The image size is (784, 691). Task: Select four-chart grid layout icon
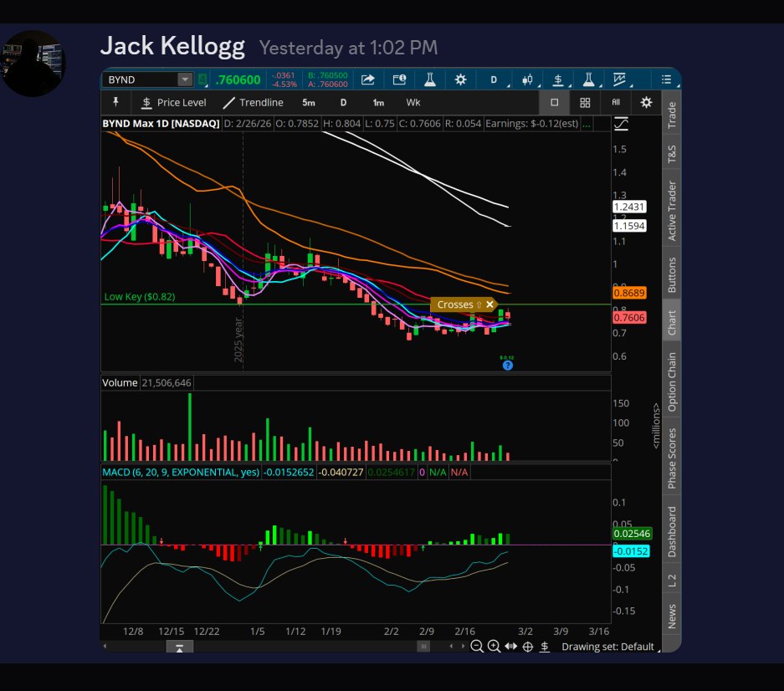coord(585,103)
